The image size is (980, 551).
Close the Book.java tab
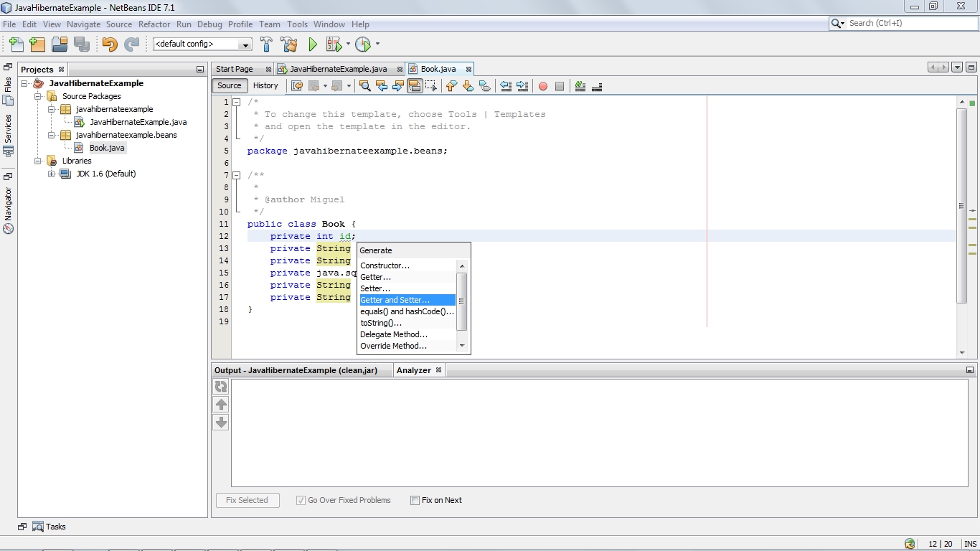pos(468,69)
